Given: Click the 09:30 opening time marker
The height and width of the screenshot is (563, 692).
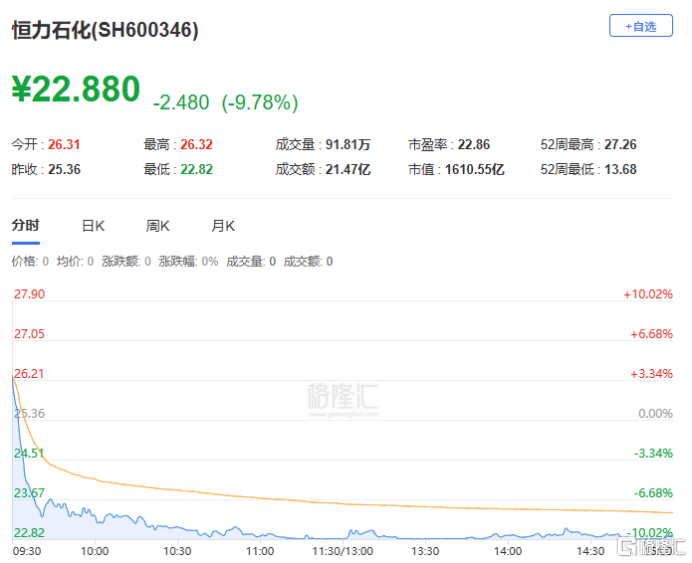Looking at the screenshot, I should point(26,551).
